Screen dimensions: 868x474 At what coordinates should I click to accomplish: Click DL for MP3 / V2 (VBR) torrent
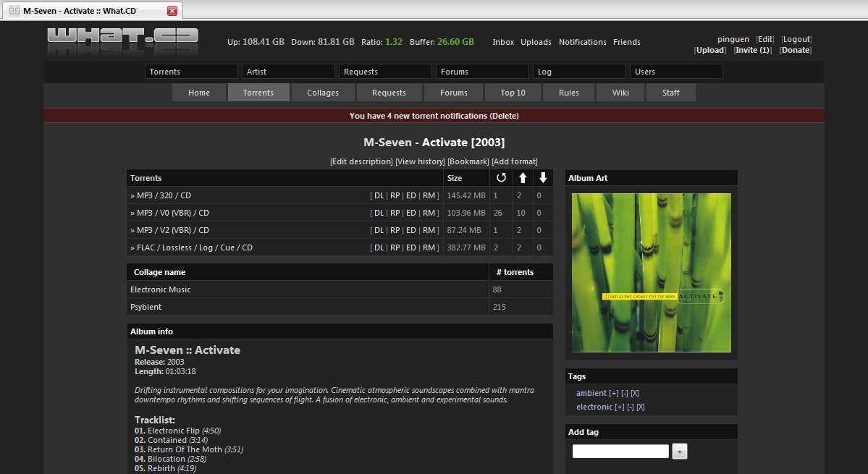click(x=379, y=230)
